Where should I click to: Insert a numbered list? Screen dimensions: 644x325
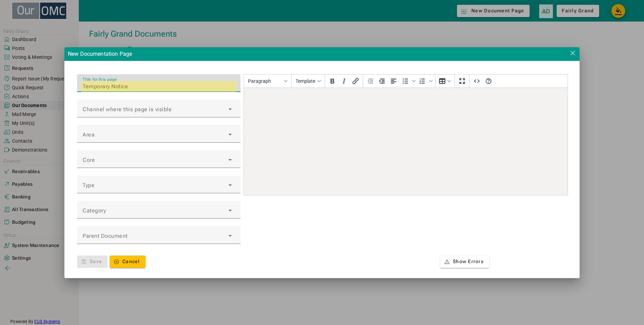(422, 81)
